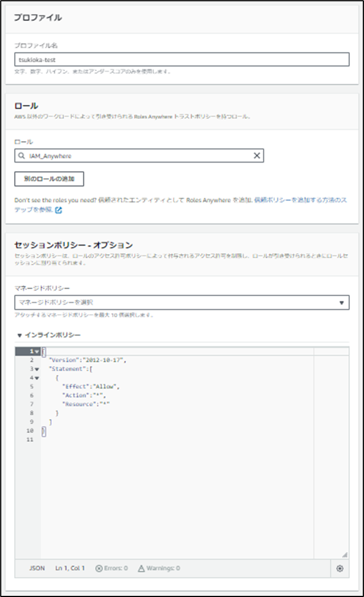
Task: Click the Errors: 0 status indicator
Action: pyautogui.click(x=111, y=568)
